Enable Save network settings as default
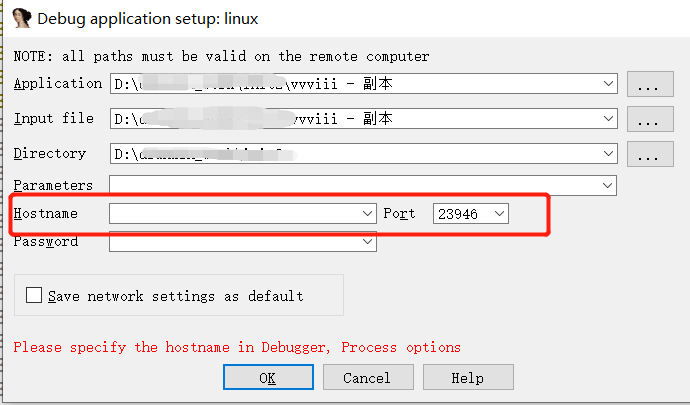The image size is (690, 405). point(35,296)
